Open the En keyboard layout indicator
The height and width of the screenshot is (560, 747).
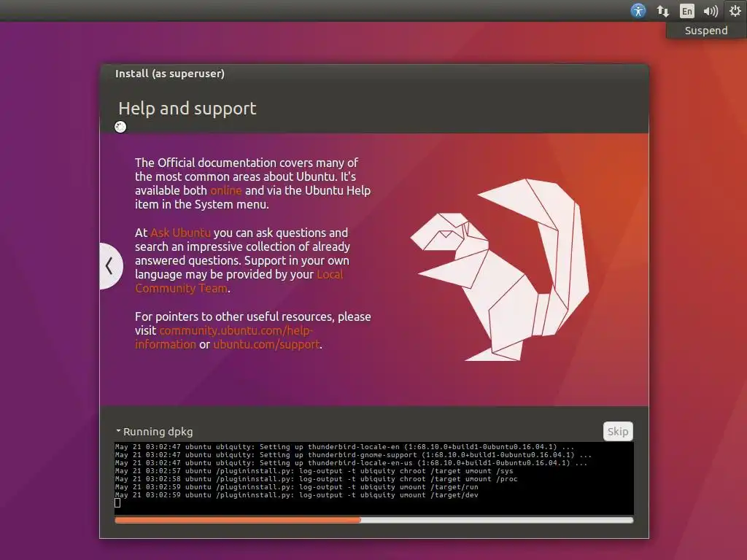coord(686,11)
